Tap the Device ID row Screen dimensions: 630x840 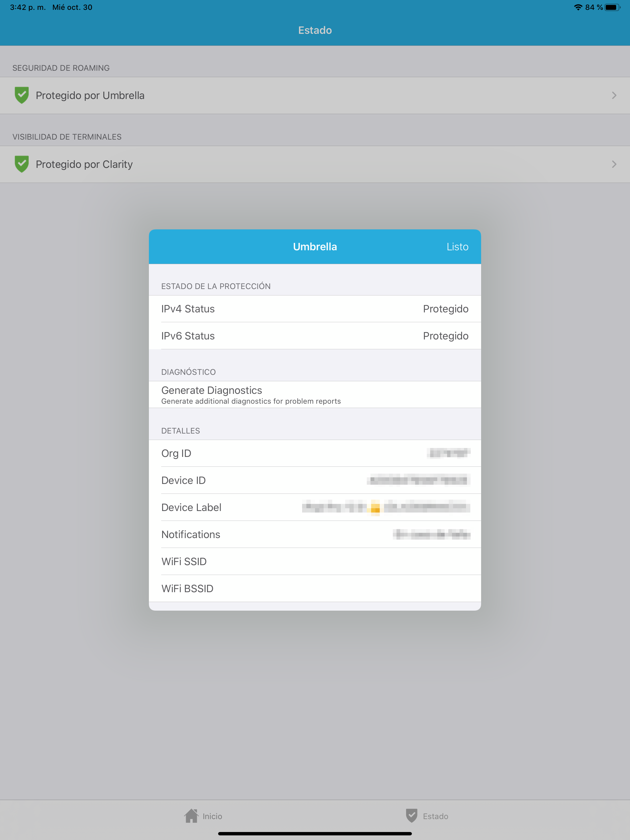[x=315, y=480]
